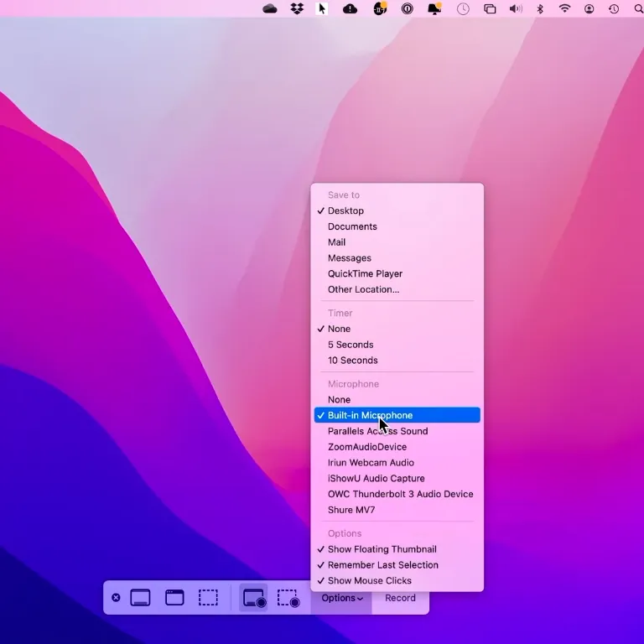Select Built-in Microphone
The height and width of the screenshot is (644, 644).
[397, 415]
